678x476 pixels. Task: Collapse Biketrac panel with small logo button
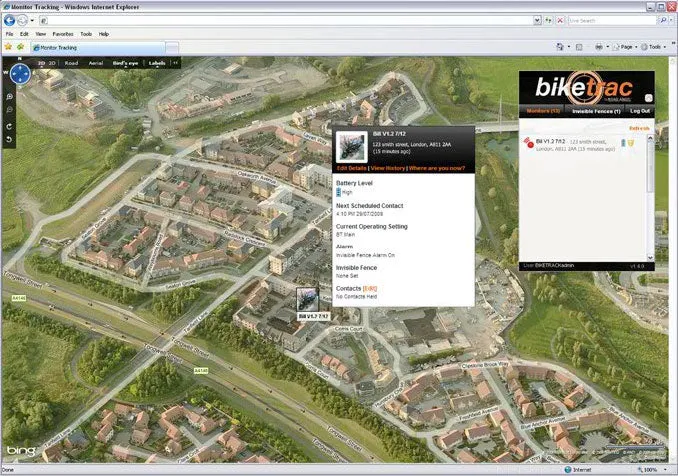tap(648, 98)
